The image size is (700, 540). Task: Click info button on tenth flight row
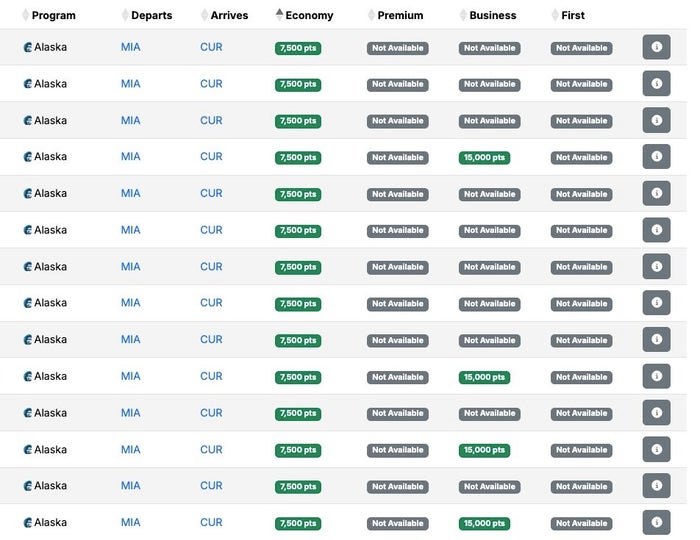[656, 376]
